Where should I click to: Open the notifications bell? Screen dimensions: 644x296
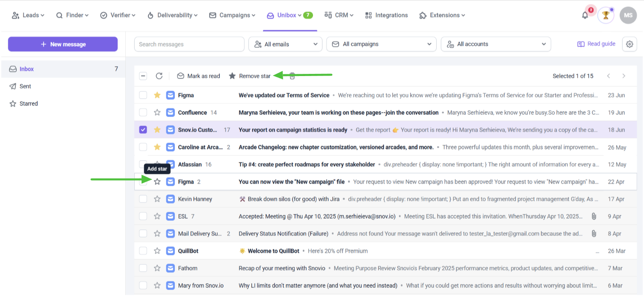pos(585,15)
